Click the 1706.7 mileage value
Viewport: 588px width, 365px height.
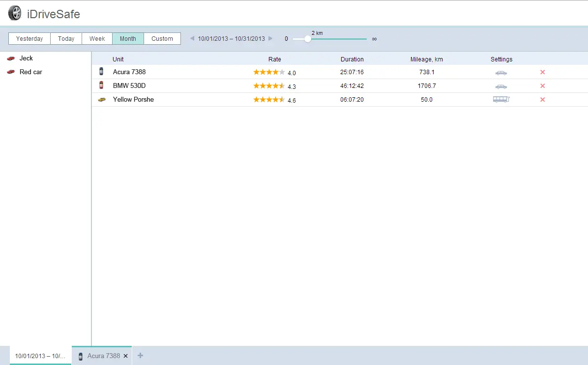tap(427, 86)
